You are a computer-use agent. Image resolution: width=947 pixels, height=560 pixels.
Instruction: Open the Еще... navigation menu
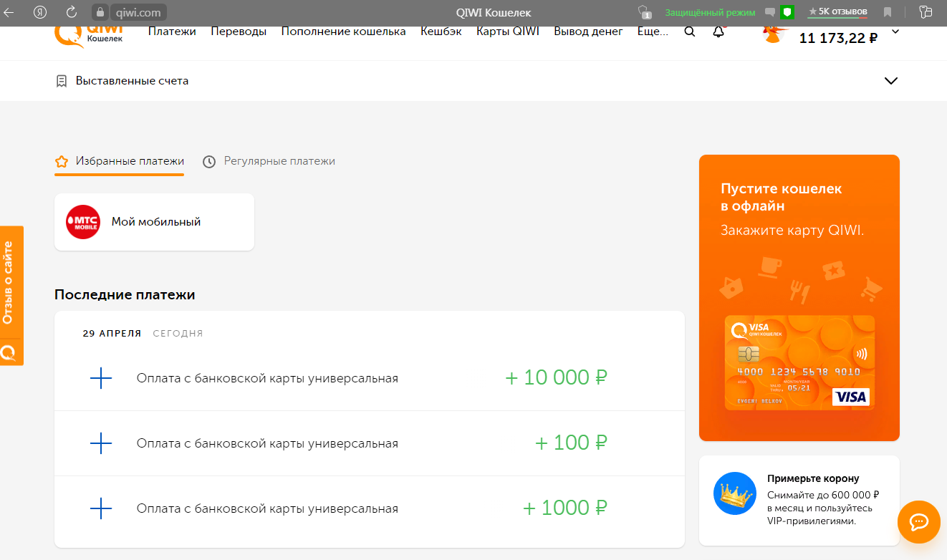653,32
